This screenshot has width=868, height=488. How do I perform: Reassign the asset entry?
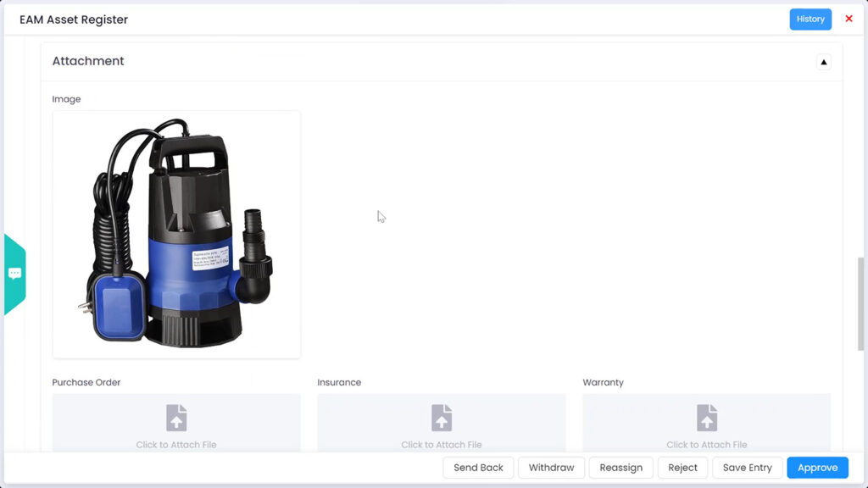[620, 468]
